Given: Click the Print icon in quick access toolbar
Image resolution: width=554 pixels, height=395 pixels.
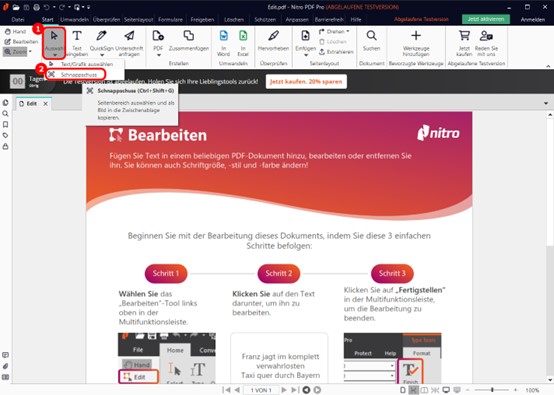Looking at the screenshot, I should click(x=36, y=7).
